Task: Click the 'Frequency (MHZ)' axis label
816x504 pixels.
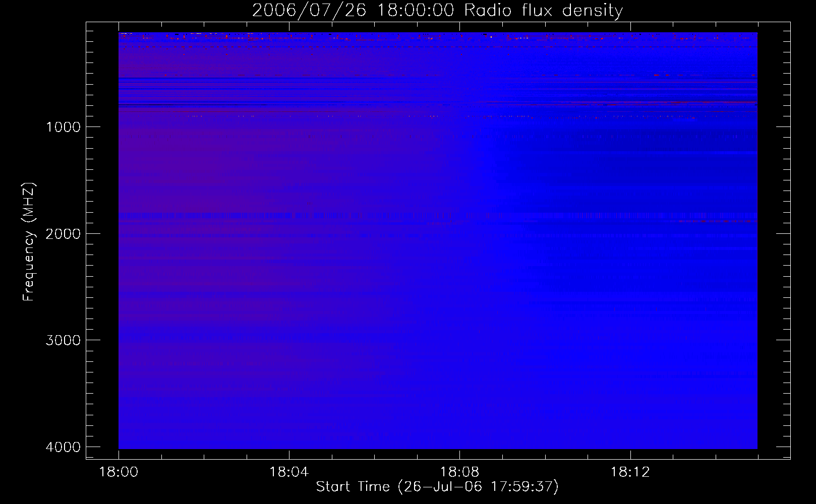Action: [29, 242]
